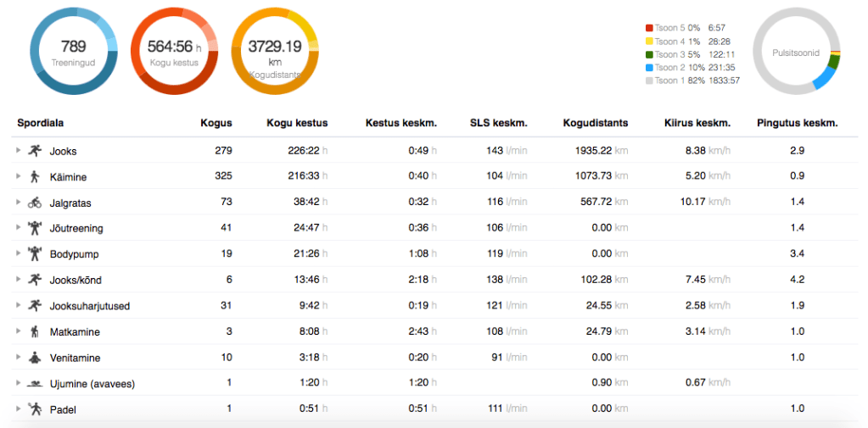
Task: Expand the Jooks/kõnd sport row
Action: click(18, 280)
